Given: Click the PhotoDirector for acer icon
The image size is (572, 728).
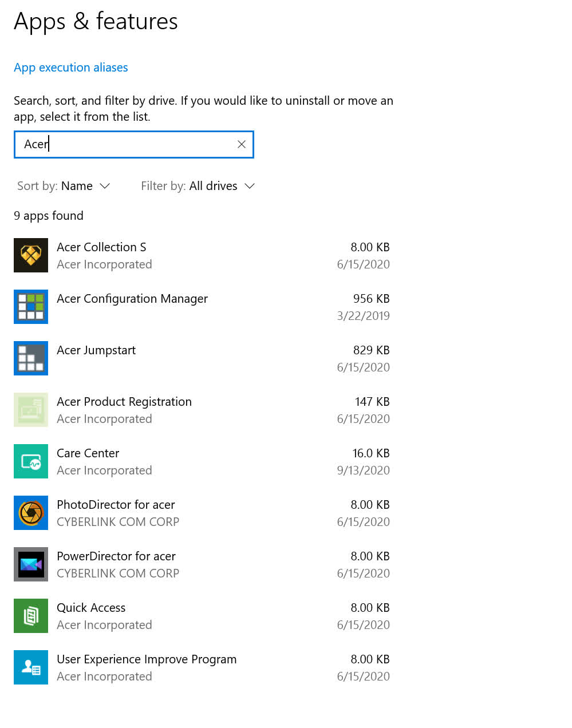Looking at the screenshot, I should coord(31,513).
